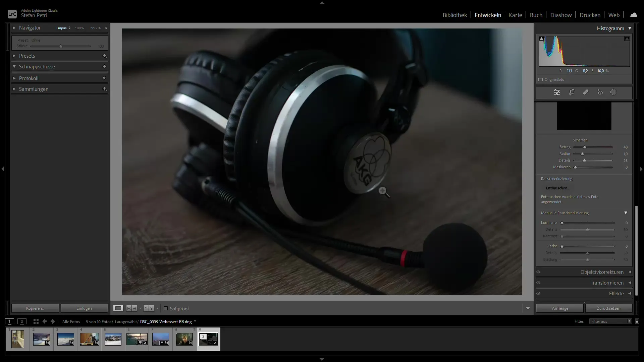Click the Entrauschen button

point(557,188)
